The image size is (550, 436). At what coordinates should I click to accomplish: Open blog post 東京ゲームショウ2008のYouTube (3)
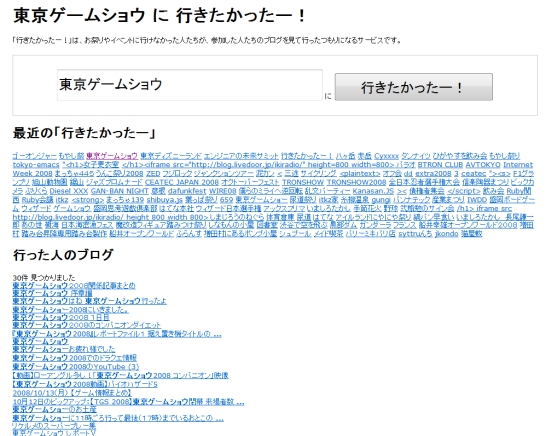pos(76,367)
